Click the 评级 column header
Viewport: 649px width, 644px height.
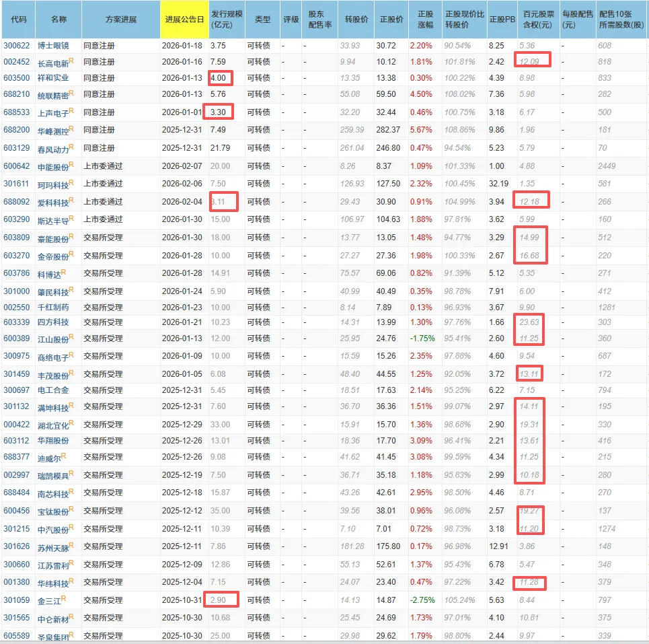point(291,20)
